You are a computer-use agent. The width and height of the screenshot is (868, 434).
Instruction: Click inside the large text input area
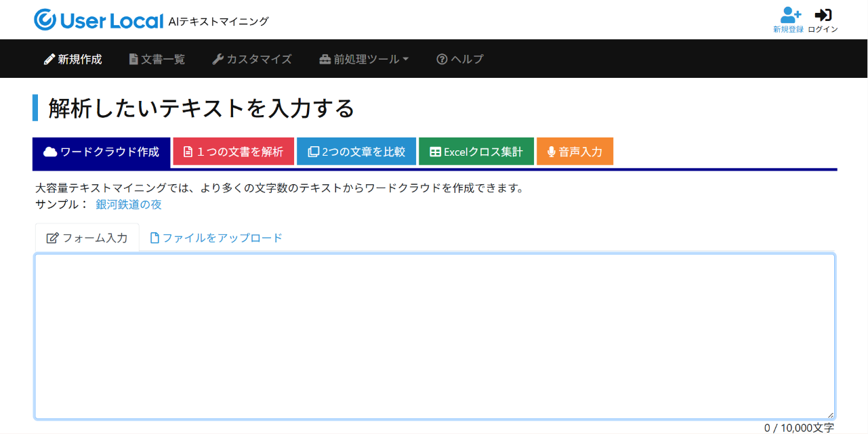[434, 336]
